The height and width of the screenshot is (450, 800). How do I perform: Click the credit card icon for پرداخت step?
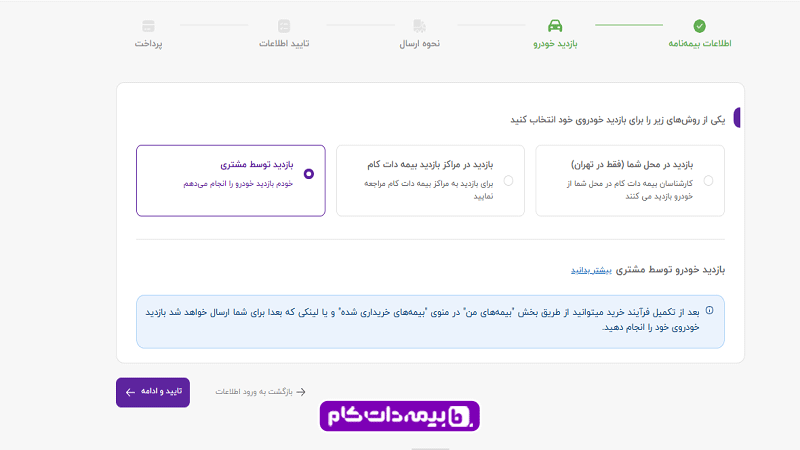pos(148,26)
